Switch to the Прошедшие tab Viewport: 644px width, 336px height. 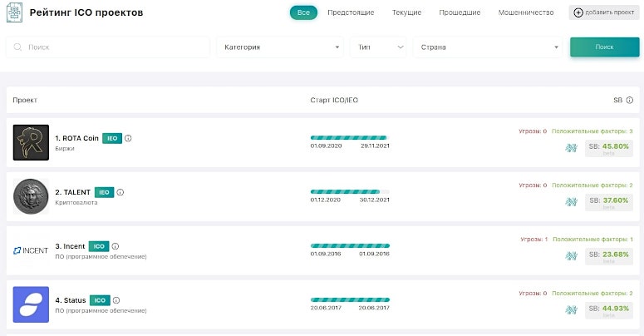point(460,12)
